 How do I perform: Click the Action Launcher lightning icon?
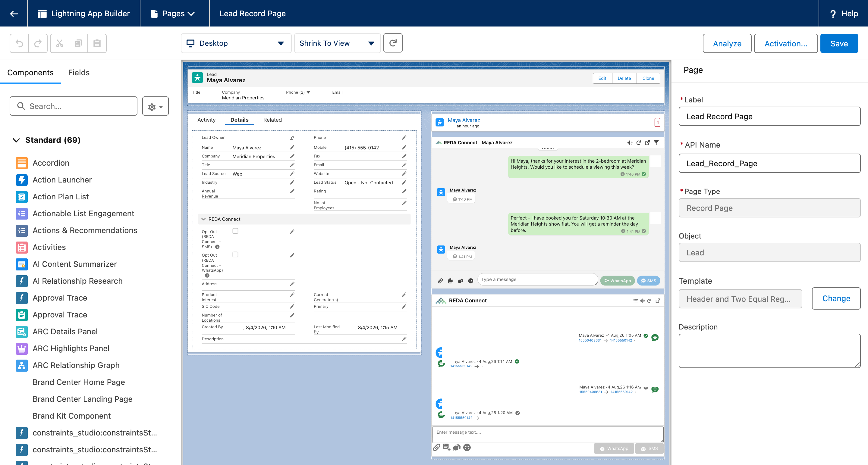coord(22,180)
